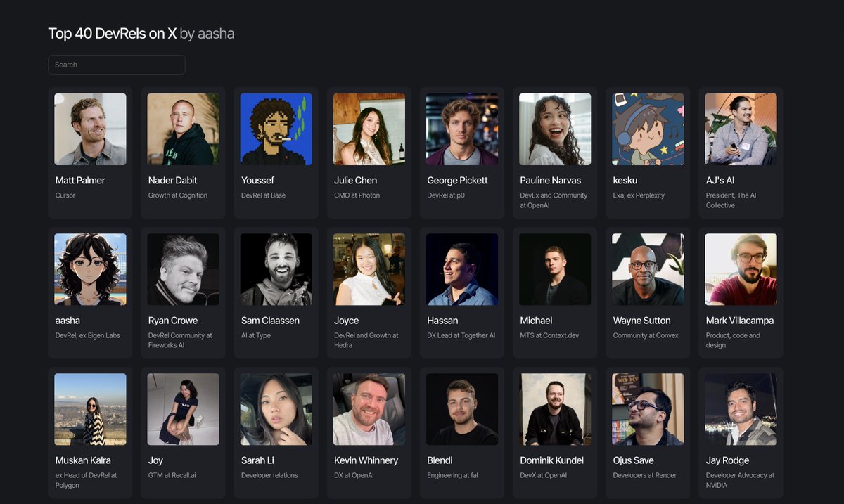Click Joy's profile photo
Screen dimensions: 844x504
pos(183,409)
